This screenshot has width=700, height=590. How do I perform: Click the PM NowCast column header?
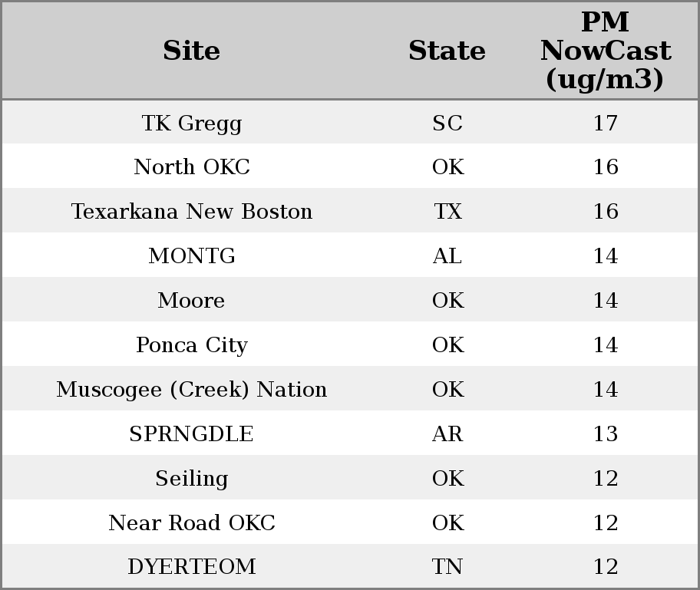(605, 51)
